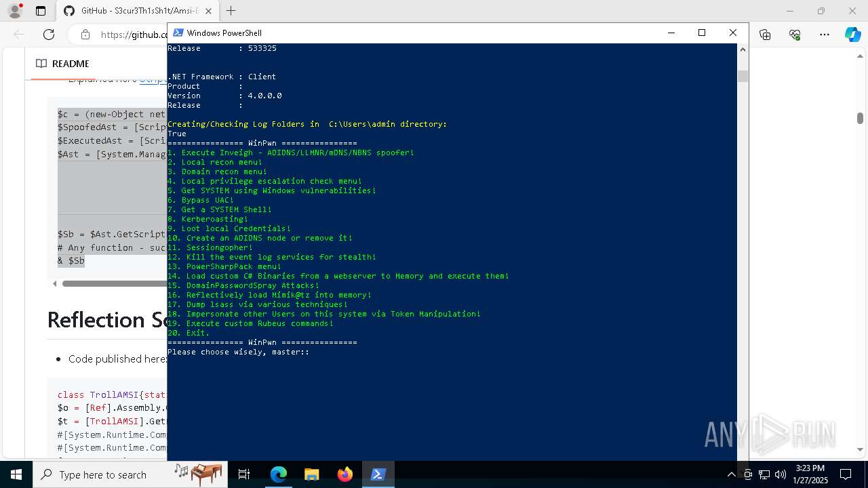
Task: Open the Windows Start menu
Action: pos(16,474)
